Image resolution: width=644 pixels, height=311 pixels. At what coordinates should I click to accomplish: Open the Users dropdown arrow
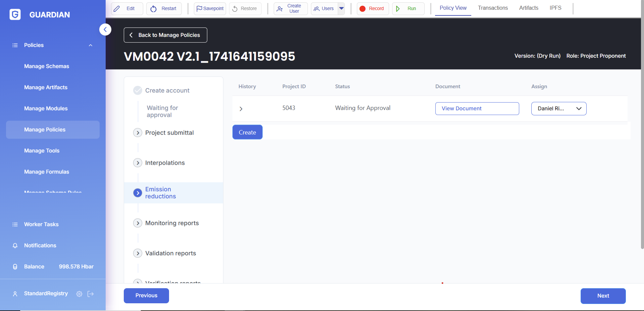[x=341, y=9]
